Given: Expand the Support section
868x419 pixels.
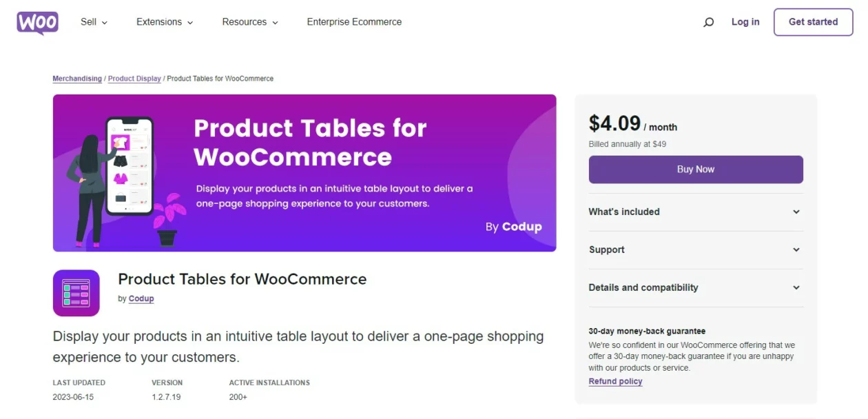Looking at the screenshot, I should 696,249.
